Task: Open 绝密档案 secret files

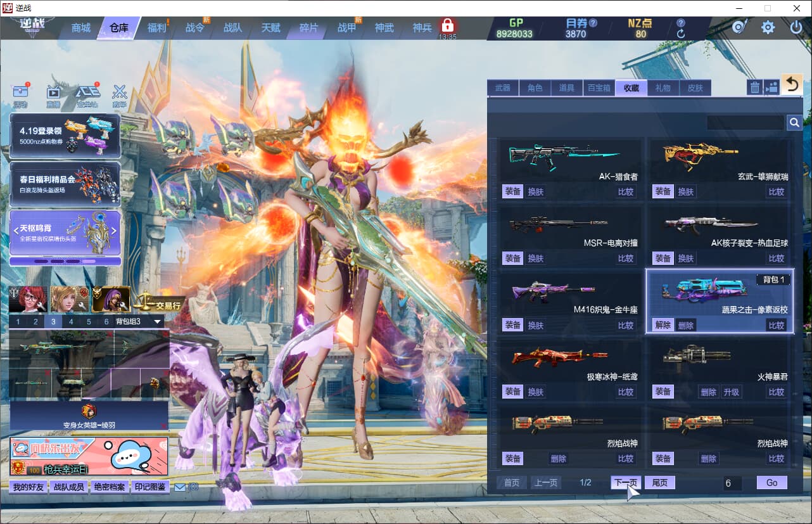Action: coord(110,487)
